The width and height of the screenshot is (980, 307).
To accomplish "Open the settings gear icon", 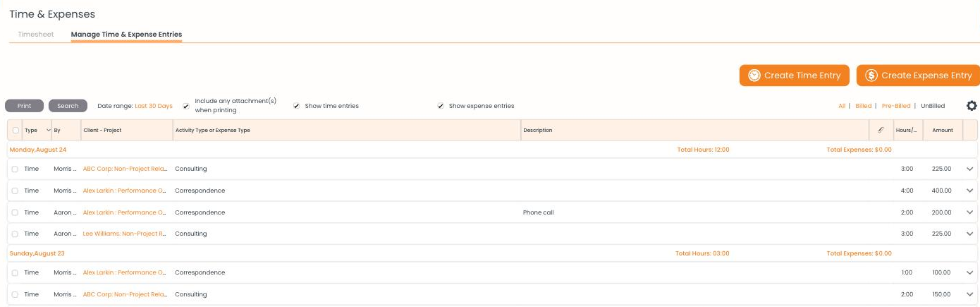I will click(x=972, y=106).
